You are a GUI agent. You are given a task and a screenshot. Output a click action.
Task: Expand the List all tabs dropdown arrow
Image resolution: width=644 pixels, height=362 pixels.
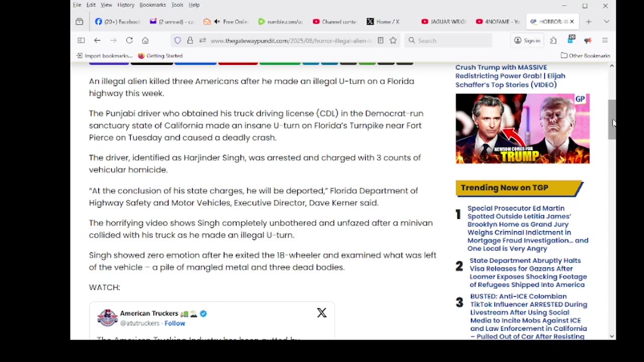pos(606,22)
